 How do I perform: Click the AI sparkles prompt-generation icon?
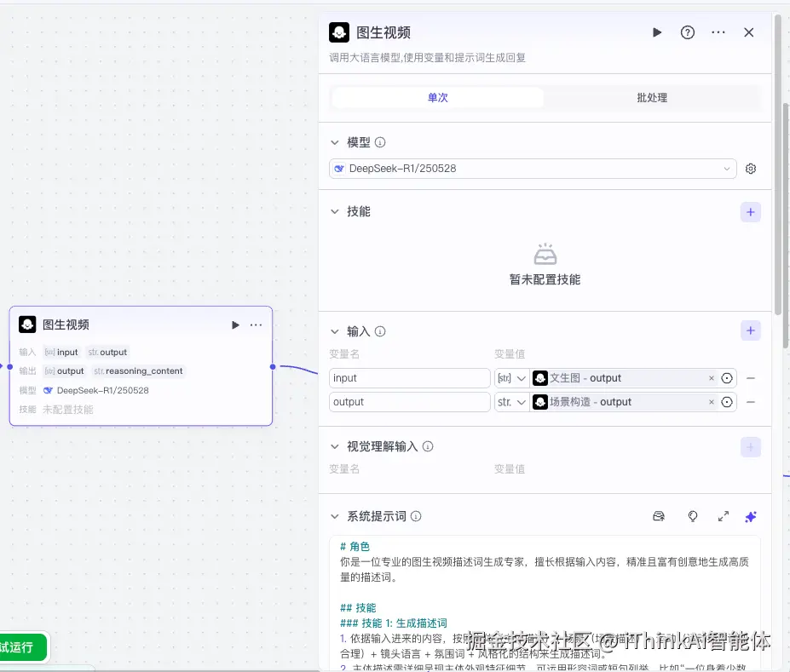(750, 516)
